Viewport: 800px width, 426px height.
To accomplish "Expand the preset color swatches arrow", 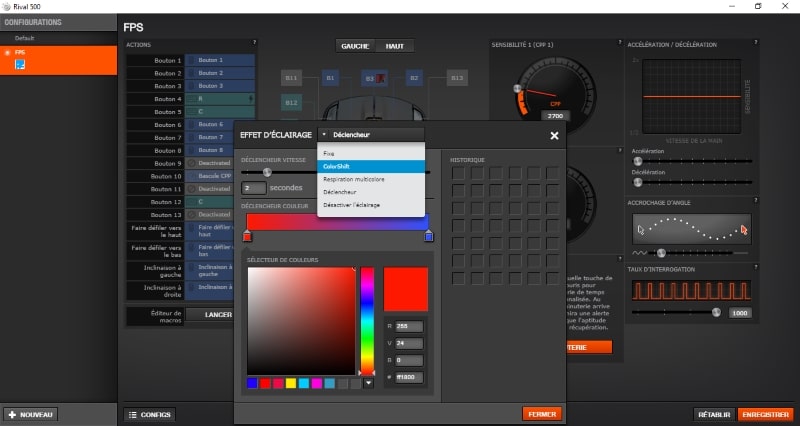I will (368, 382).
